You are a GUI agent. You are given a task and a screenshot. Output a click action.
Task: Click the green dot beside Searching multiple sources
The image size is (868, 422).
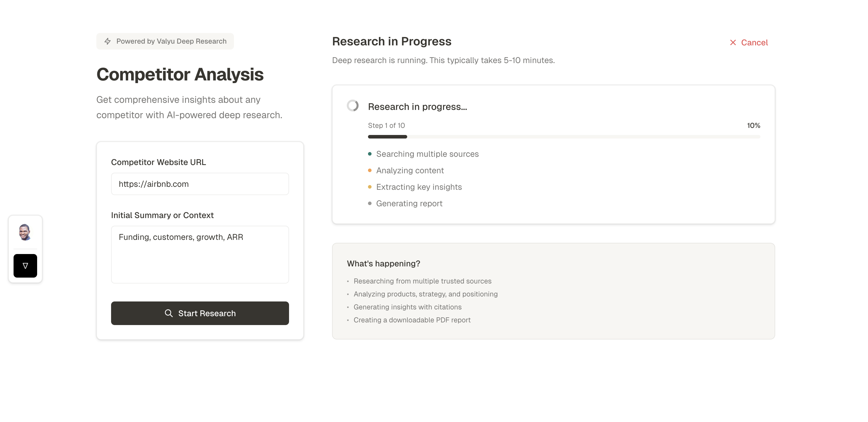pyautogui.click(x=370, y=154)
